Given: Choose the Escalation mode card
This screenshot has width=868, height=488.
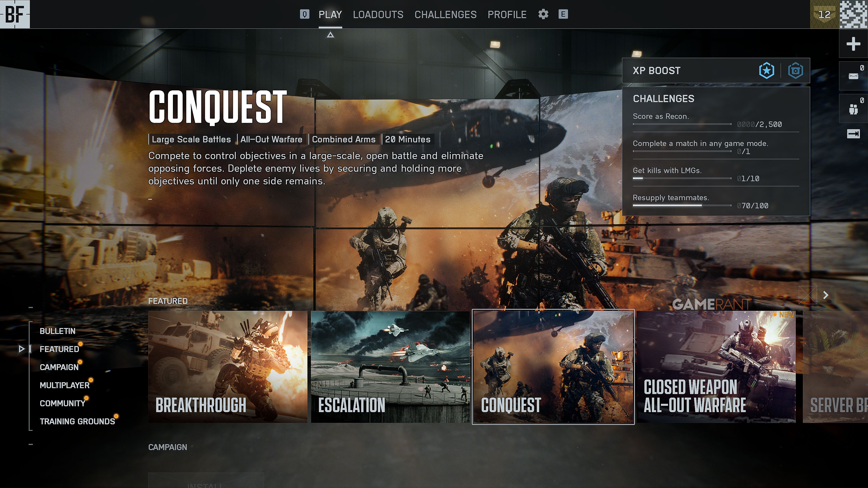Looking at the screenshot, I should click(x=390, y=367).
